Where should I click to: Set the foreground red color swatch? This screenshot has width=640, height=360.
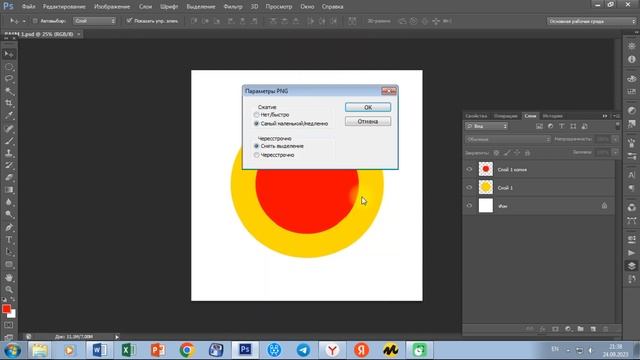[x=6, y=309]
